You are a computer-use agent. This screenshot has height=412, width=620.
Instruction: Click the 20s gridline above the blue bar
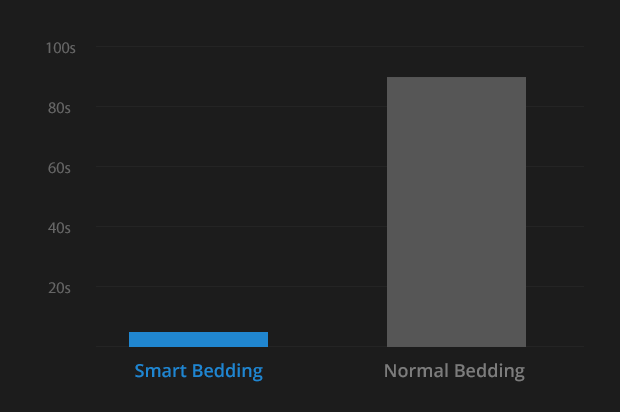click(198, 286)
